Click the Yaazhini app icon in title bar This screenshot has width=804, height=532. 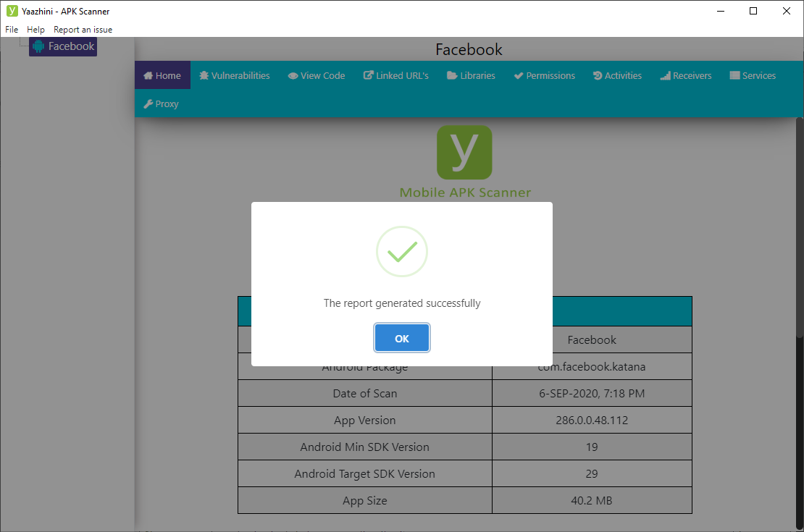click(x=12, y=11)
